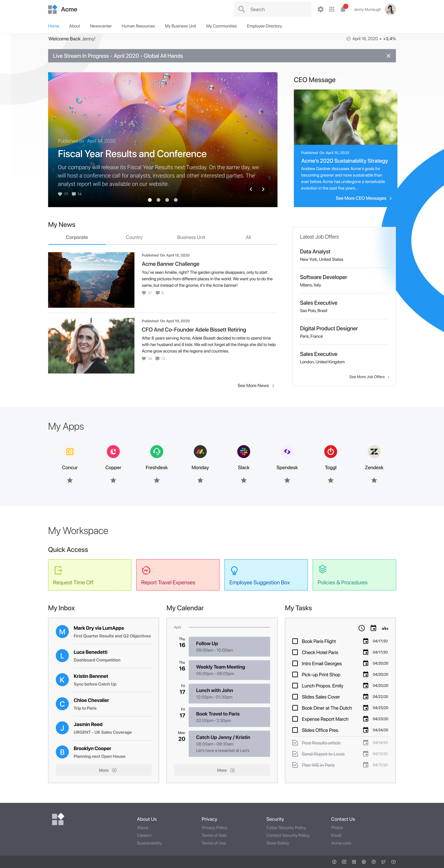Open the Zendesk app icon
The width and height of the screenshot is (444, 868).
click(374, 452)
